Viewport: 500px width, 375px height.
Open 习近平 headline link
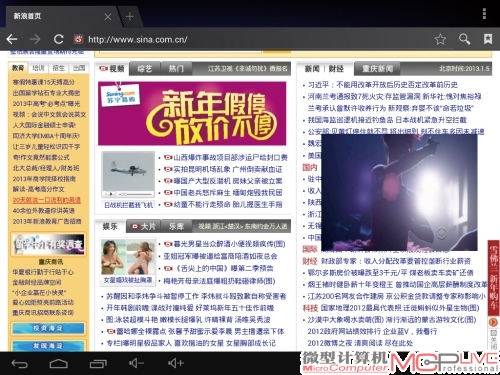point(383,85)
